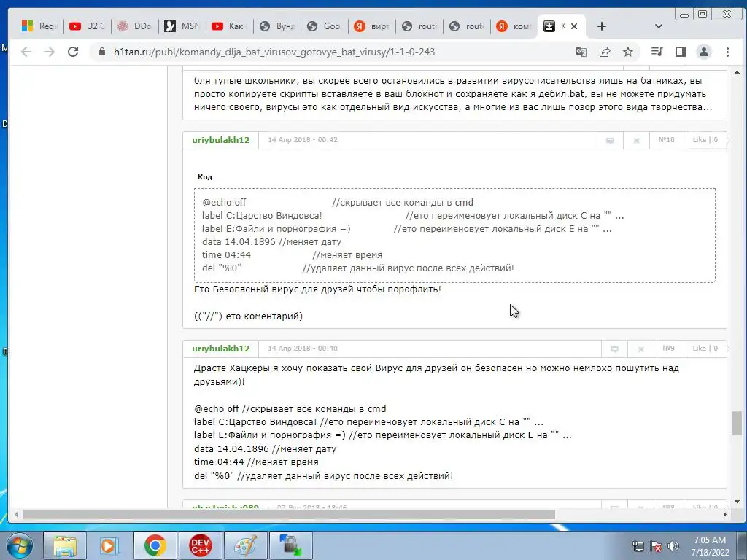Screen dimensions: 747x560
Task: Open the Вунд browser tab
Action: click(276, 26)
